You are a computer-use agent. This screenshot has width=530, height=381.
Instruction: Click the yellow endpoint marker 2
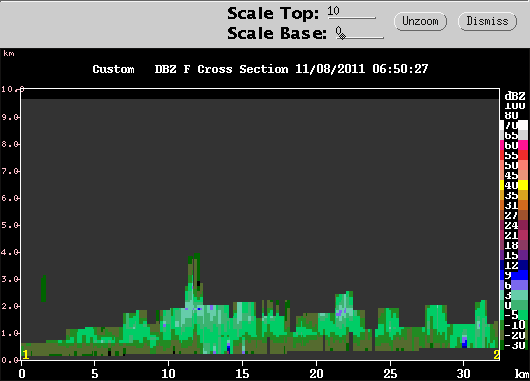[x=496, y=355]
